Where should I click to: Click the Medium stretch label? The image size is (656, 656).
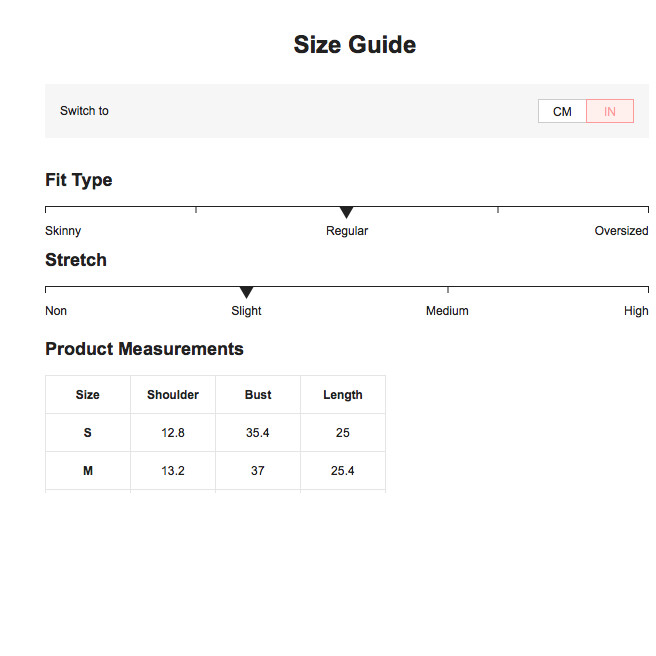coord(447,311)
